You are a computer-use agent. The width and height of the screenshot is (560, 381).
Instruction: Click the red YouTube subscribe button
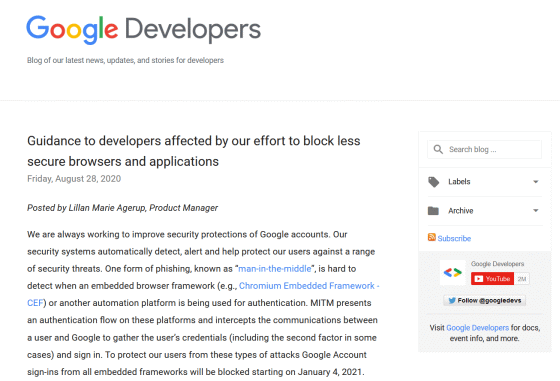pos(492,279)
